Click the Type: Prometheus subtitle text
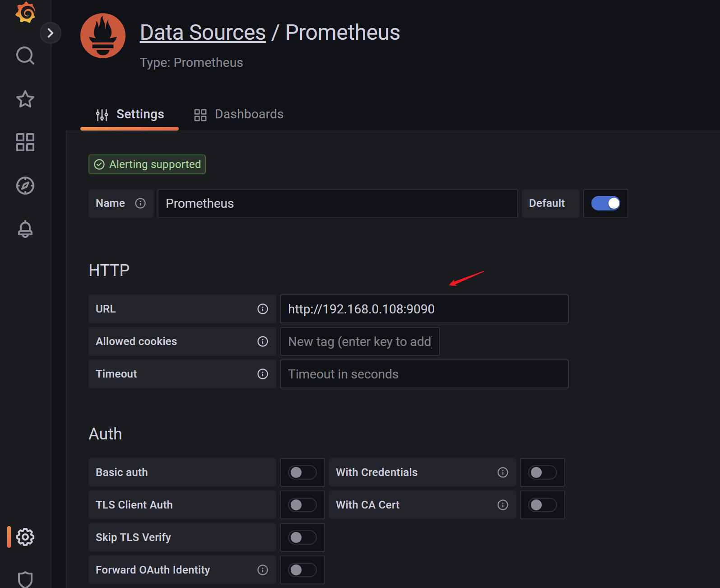 click(x=191, y=62)
